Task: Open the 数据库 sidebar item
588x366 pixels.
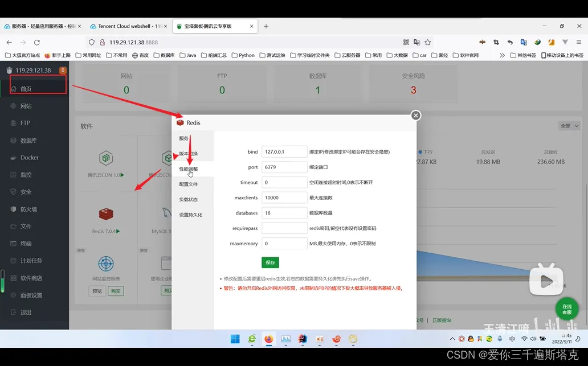Action: (34, 141)
